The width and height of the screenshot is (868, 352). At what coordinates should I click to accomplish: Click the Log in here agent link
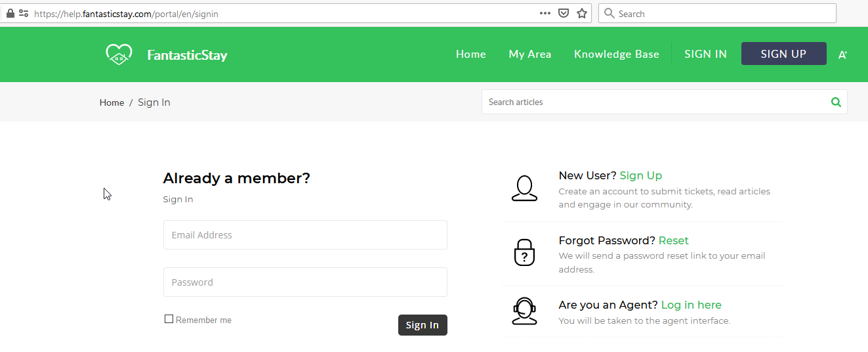(692, 305)
